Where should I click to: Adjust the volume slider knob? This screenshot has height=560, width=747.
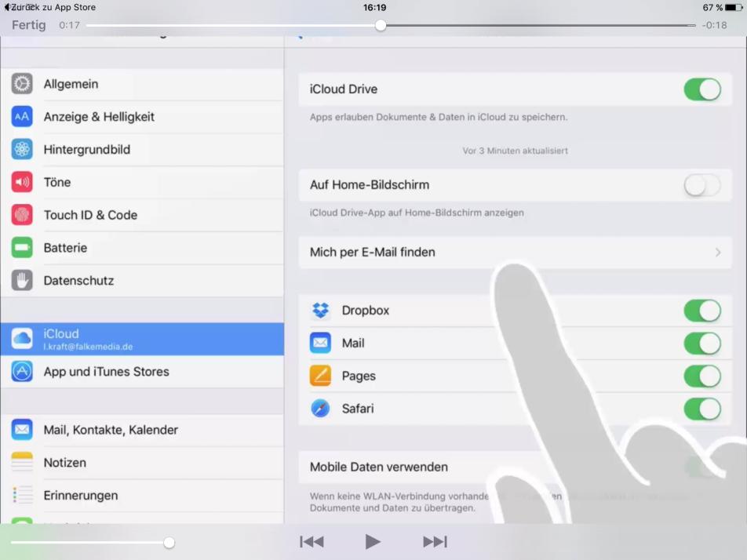[x=169, y=543]
